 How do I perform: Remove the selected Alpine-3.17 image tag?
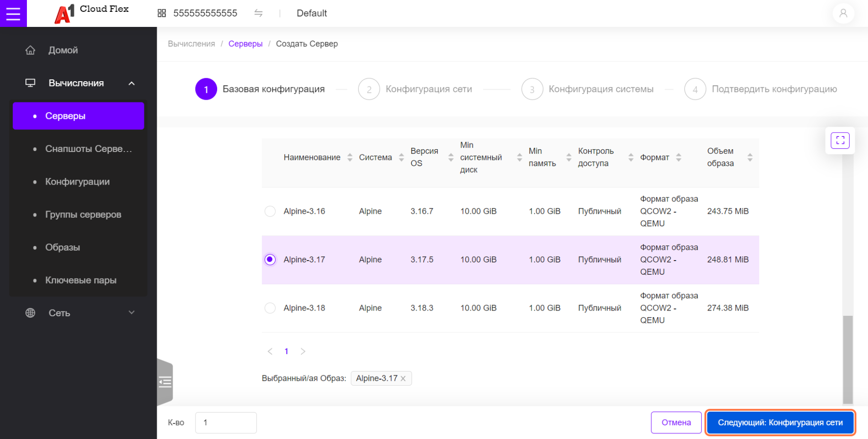tap(403, 379)
